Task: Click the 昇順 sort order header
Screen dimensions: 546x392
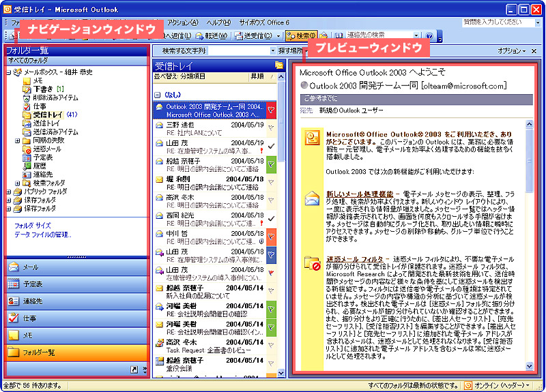Action: click(257, 77)
